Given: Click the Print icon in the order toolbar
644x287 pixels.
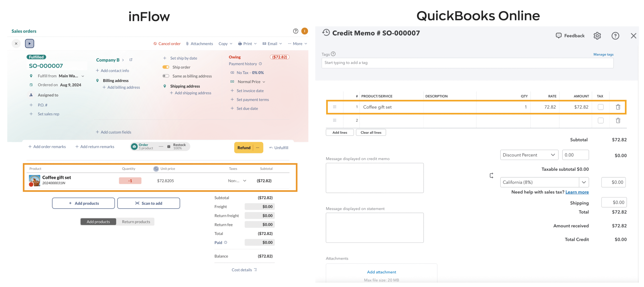Looking at the screenshot, I should 240,43.
